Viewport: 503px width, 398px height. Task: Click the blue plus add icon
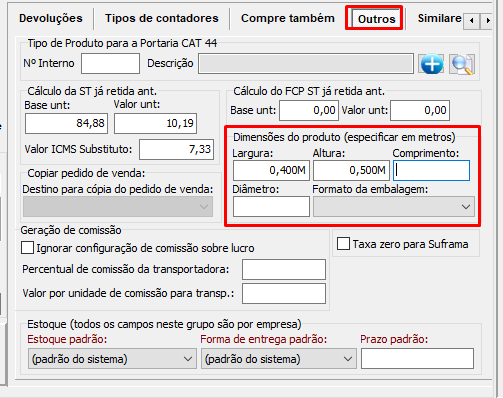point(432,64)
